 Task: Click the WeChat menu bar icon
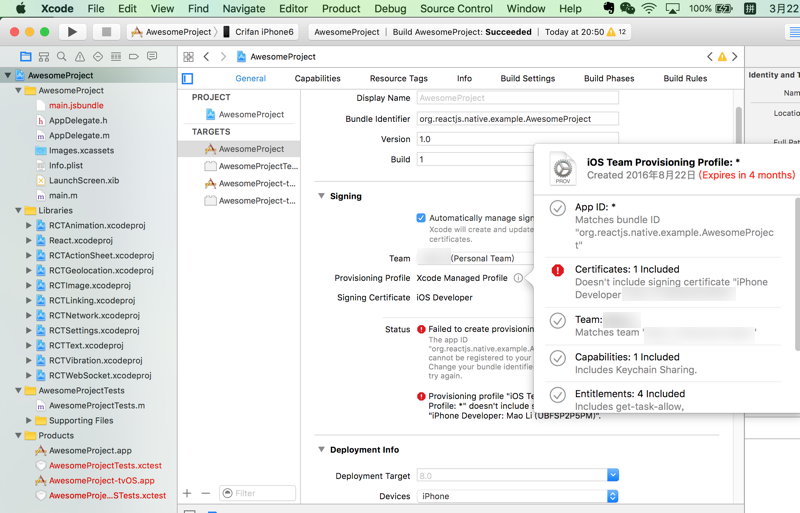pyautogui.click(x=627, y=8)
